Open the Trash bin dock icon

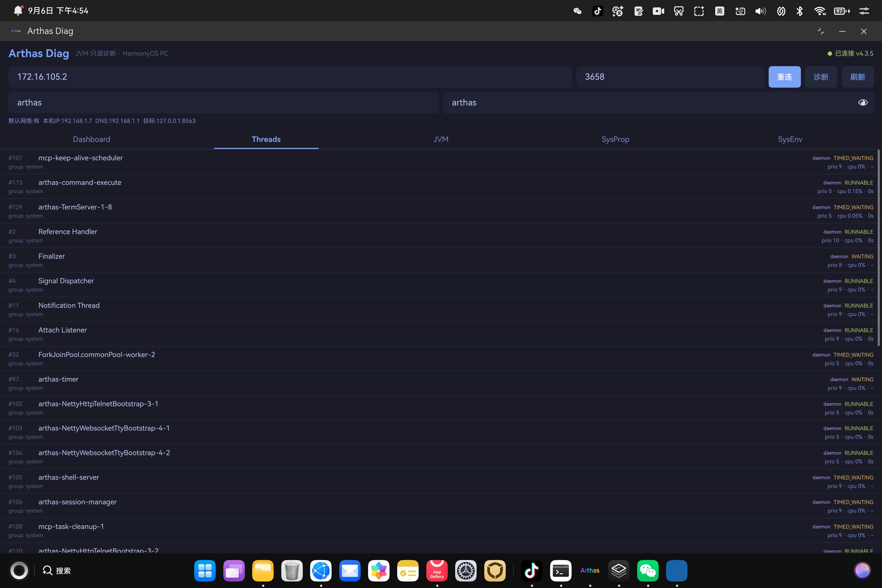(x=292, y=571)
